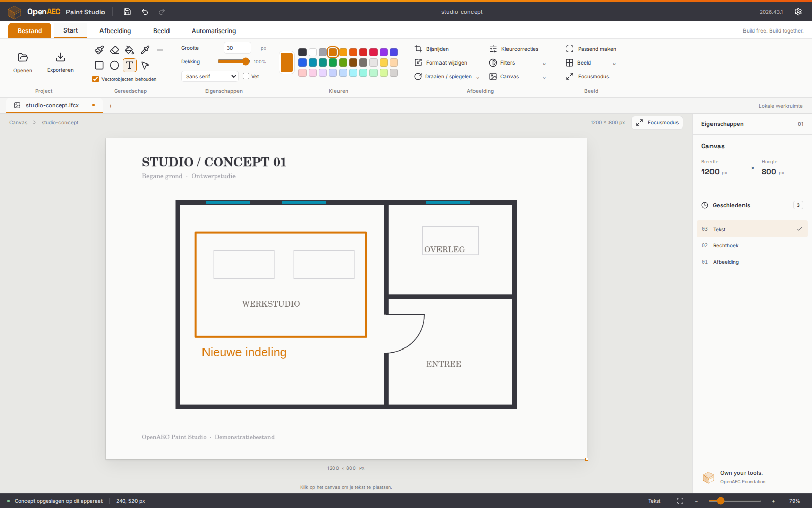Activate the Text tool
Image resolution: width=812 pixels, height=508 pixels.
tap(130, 65)
